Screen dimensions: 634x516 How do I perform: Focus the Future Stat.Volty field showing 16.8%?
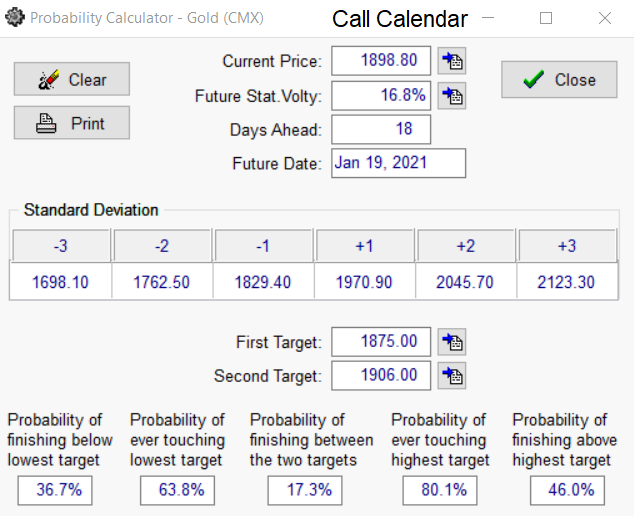(381, 96)
